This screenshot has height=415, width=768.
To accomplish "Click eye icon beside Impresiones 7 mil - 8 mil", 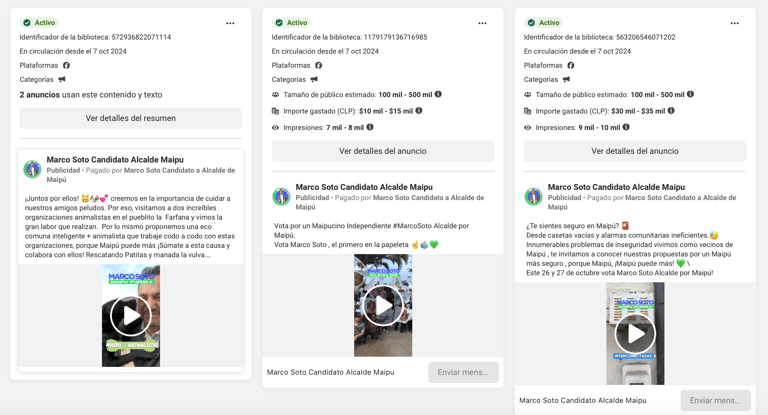I will click(275, 127).
